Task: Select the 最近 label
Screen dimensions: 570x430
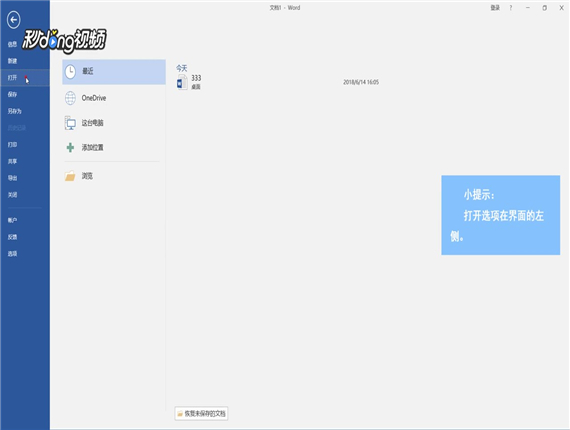Action: click(88, 71)
